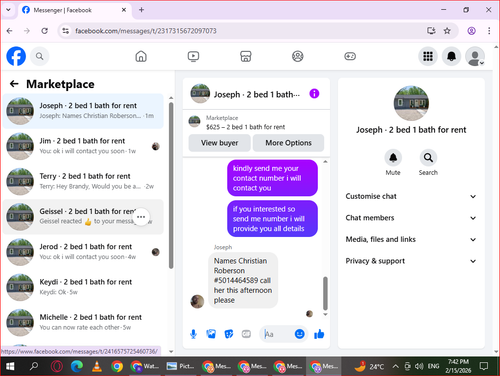The height and width of the screenshot is (376, 500).
Task: Open the Gaming controller icon
Action: (x=350, y=56)
